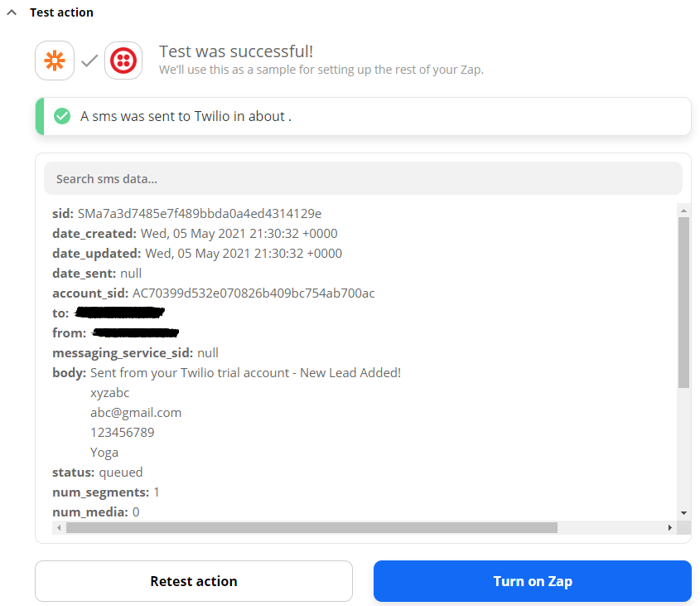Click the green success check circle icon

click(62, 116)
